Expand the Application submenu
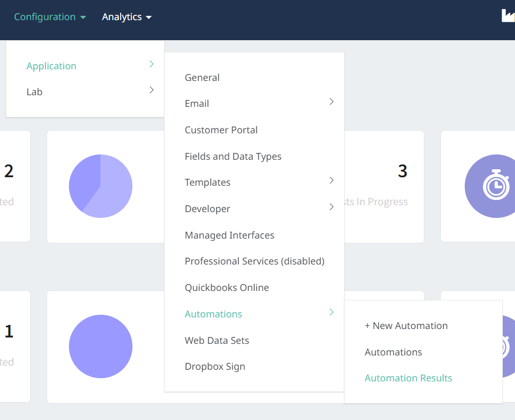Screen dimensions: 515x420 [51, 66]
